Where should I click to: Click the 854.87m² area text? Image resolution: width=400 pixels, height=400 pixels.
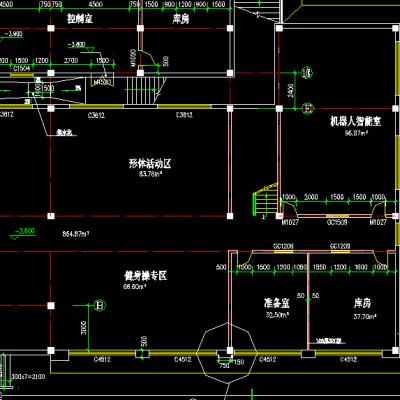click(x=76, y=234)
